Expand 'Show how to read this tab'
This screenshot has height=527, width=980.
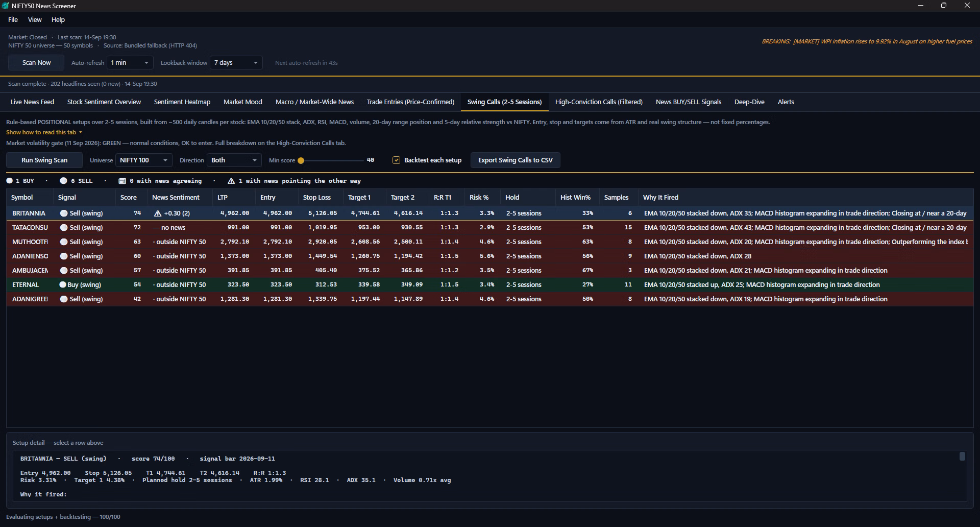(x=44, y=132)
